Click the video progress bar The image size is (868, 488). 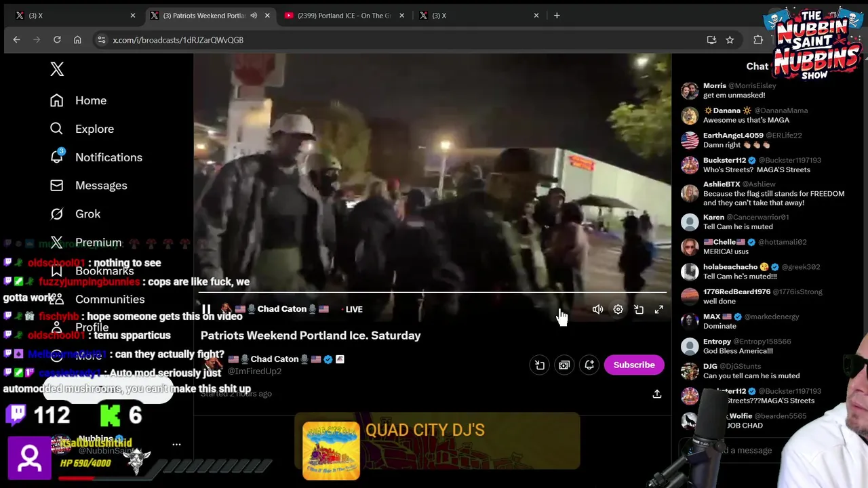coord(432,293)
